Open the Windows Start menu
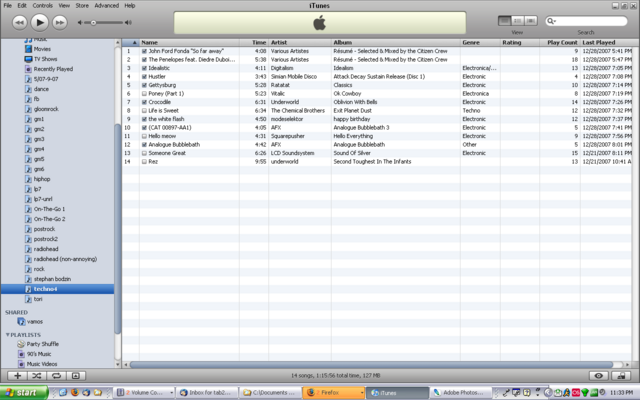This screenshot has height=400, width=640. pyautogui.click(x=24, y=393)
